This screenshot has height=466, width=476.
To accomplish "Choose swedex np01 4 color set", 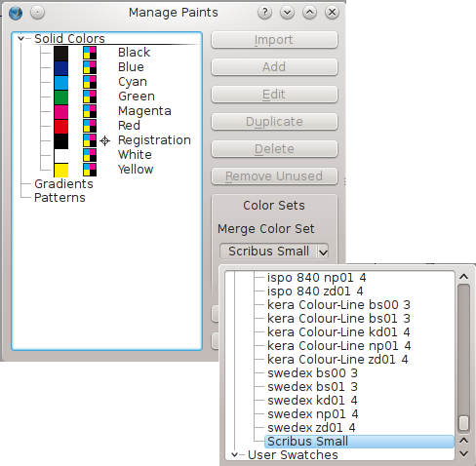I will pyautogui.click(x=313, y=414).
